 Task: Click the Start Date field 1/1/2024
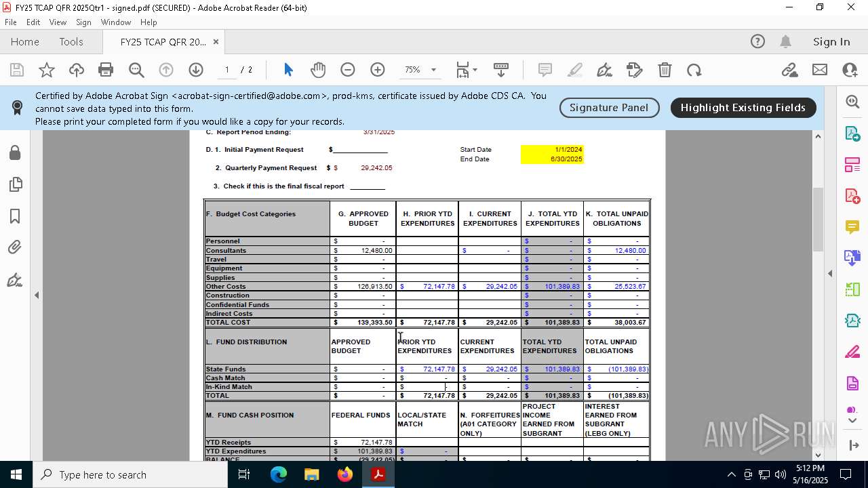(551, 149)
